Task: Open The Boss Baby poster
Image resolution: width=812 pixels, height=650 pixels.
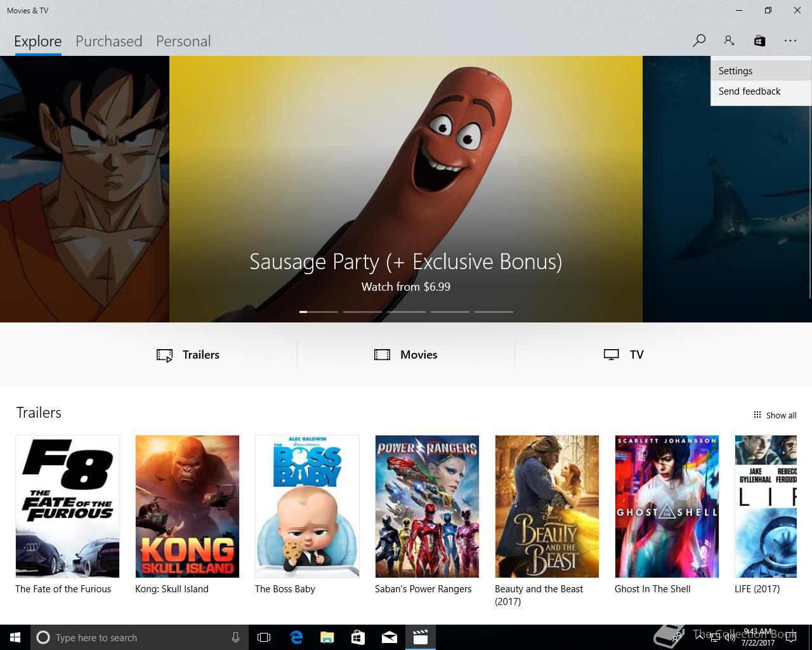Action: pos(307,507)
